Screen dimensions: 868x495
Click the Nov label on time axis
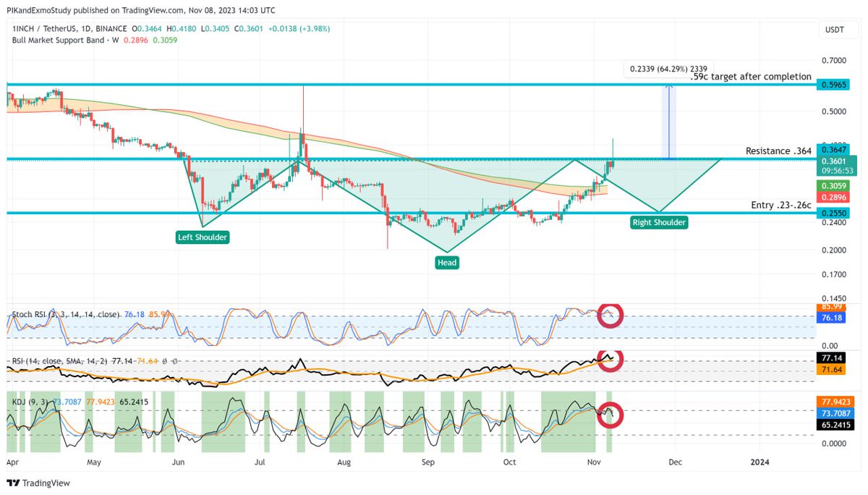point(593,461)
